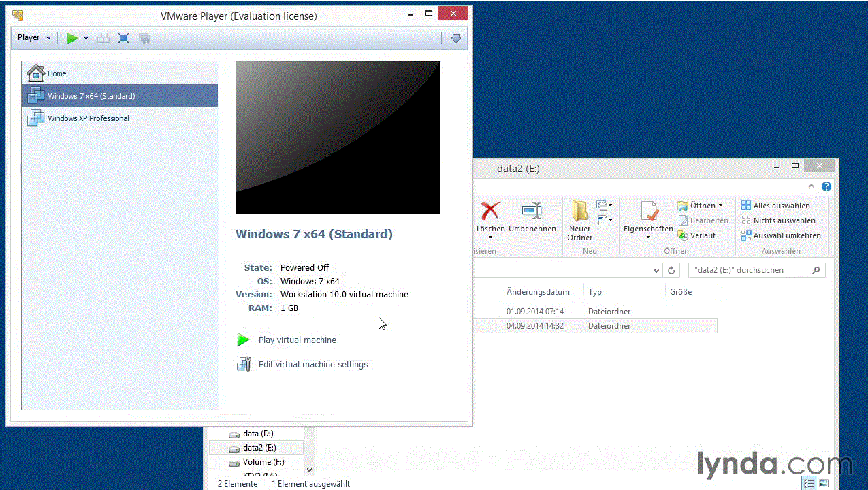Click navigation pane scroll down arrow
This screenshot has height=490, width=868.
[310, 470]
